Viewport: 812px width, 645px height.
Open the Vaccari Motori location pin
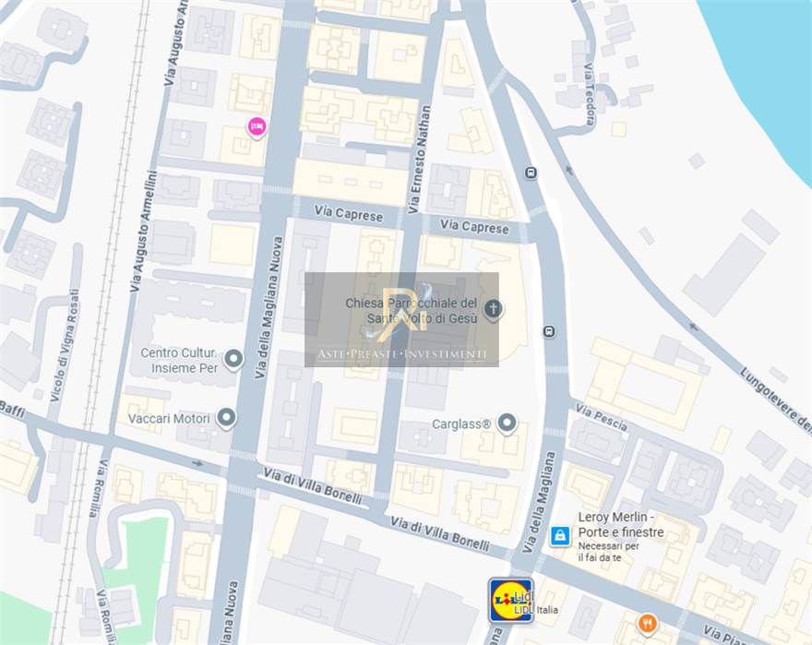pyautogui.click(x=226, y=418)
